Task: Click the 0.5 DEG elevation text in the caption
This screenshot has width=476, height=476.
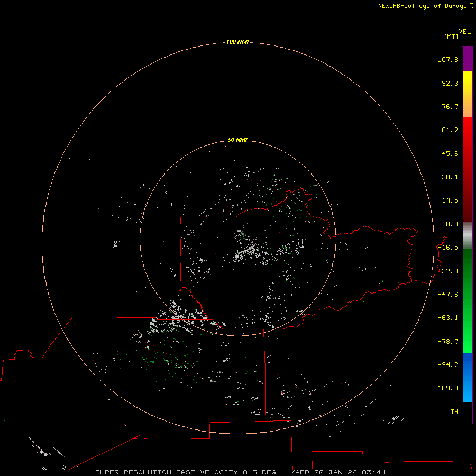Action: tap(259, 472)
